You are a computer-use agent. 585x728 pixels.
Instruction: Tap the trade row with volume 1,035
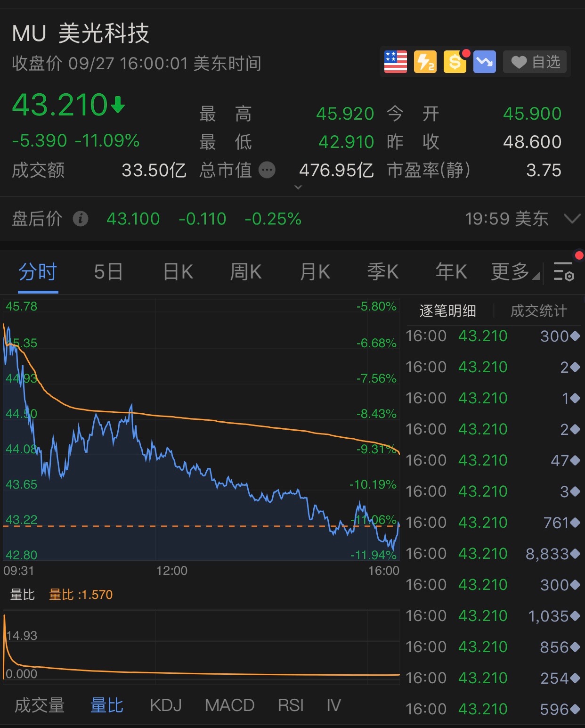click(x=493, y=616)
